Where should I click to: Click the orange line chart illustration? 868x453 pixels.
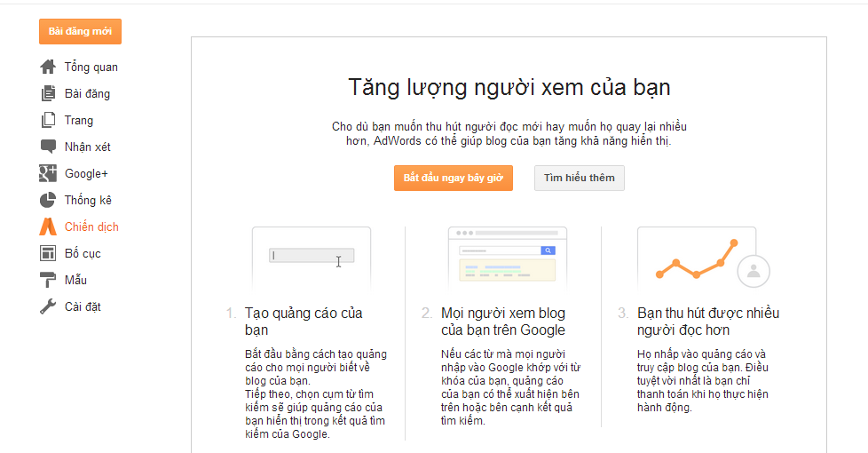point(697,259)
